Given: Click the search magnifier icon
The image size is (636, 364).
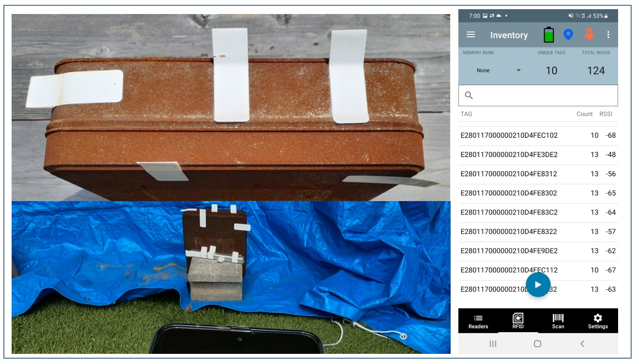Looking at the screenshot, I should 469,95.
